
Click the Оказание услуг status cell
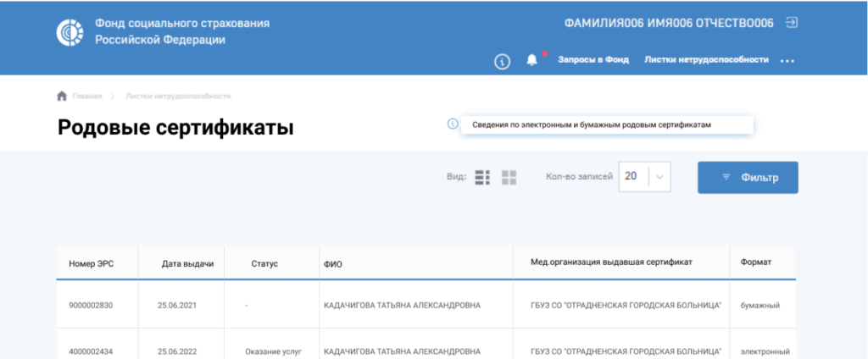point(274,351)
